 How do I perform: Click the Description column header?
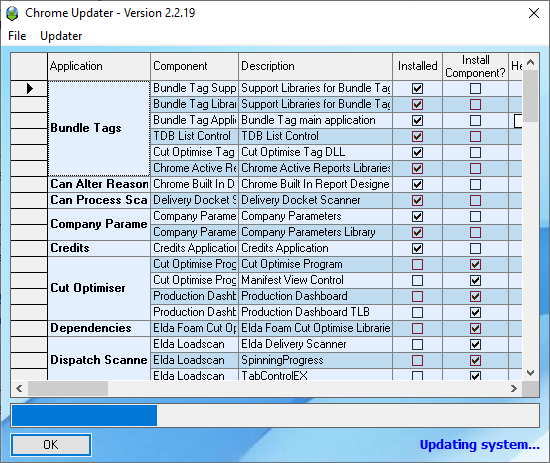click(x=315, y=66)
